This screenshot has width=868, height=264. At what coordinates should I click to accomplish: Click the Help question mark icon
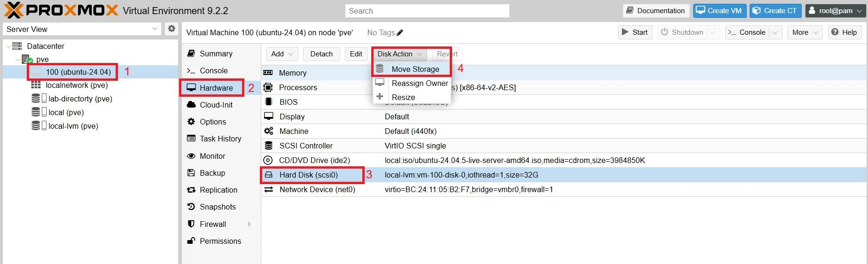(x=835, y=32)
